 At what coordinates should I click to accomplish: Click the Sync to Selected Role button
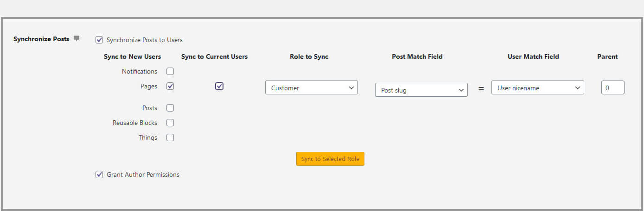point(330,159)
